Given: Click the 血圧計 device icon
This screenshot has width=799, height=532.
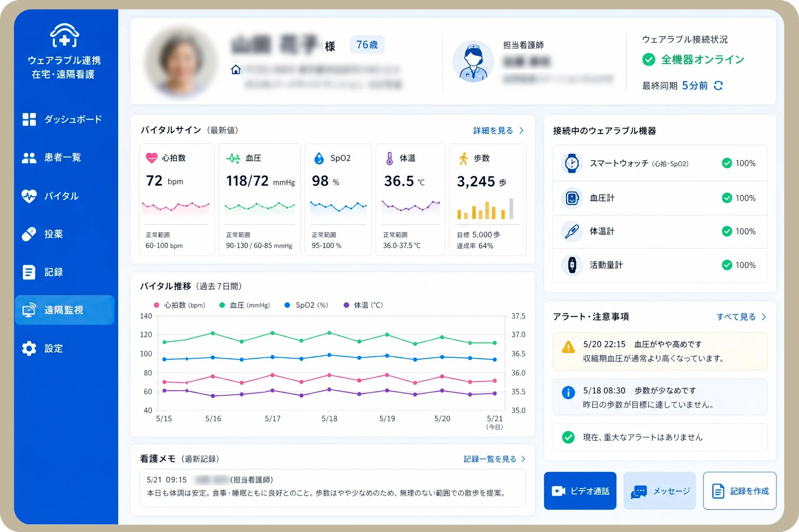Looking at the screenshot, I should point(572,198).
